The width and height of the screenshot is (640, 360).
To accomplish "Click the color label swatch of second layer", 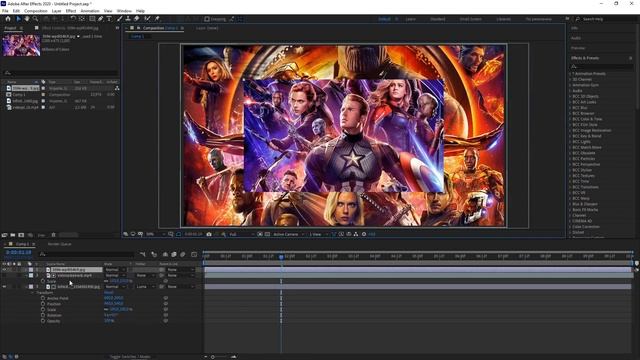I will point(31,276).
